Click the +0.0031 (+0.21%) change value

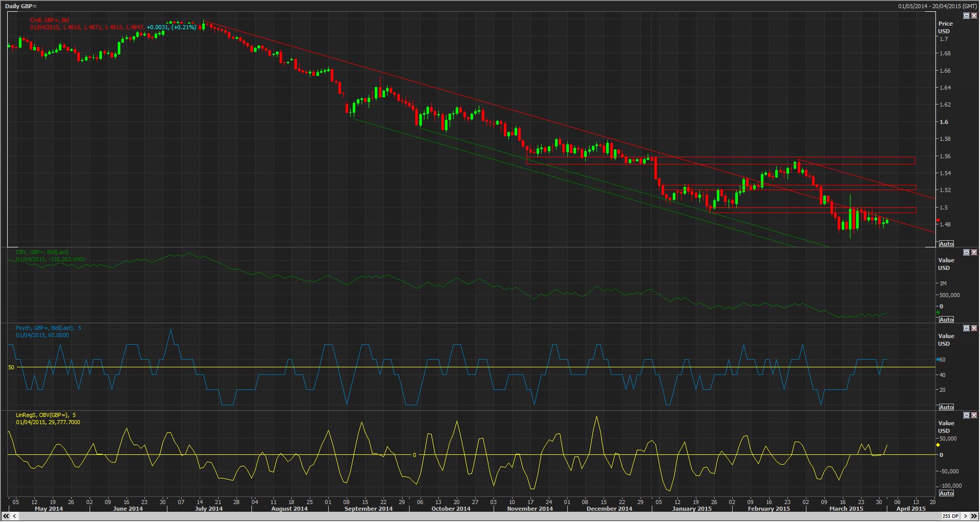click(171, 27)
